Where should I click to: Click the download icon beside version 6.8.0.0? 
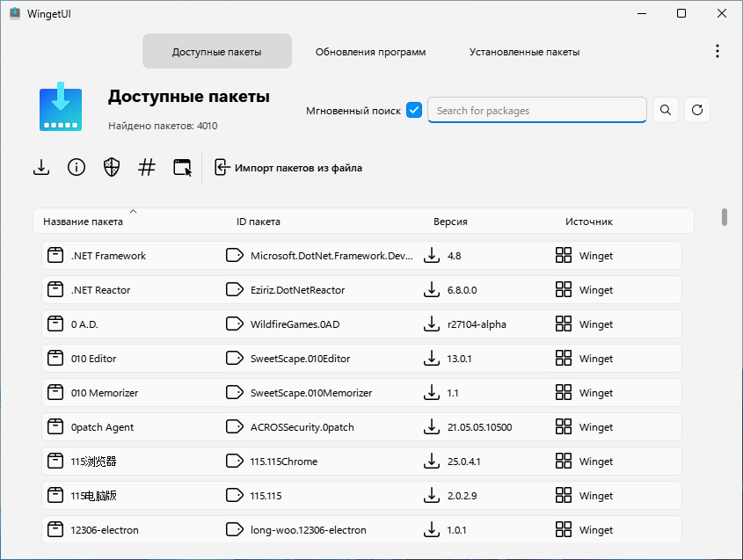coord(431,289)
